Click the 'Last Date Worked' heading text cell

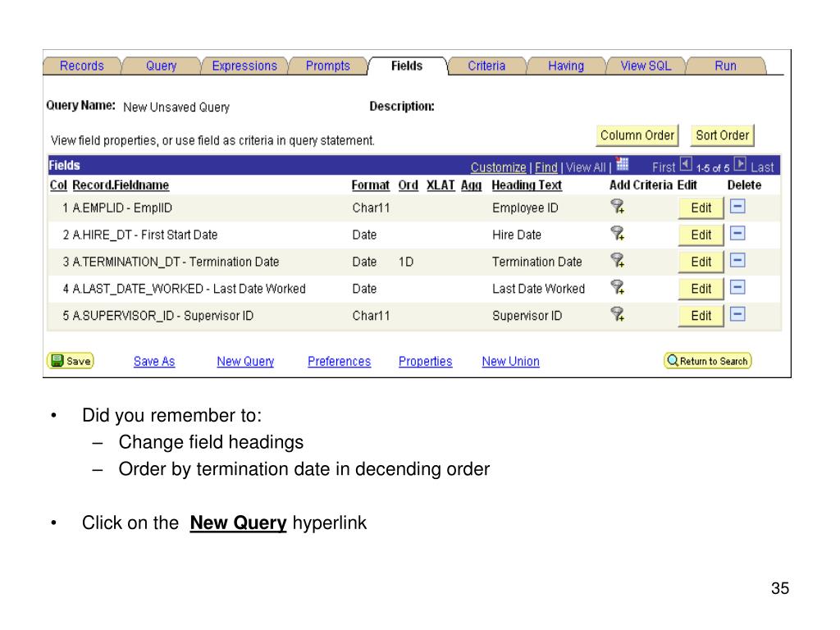(x=538, y=290)
